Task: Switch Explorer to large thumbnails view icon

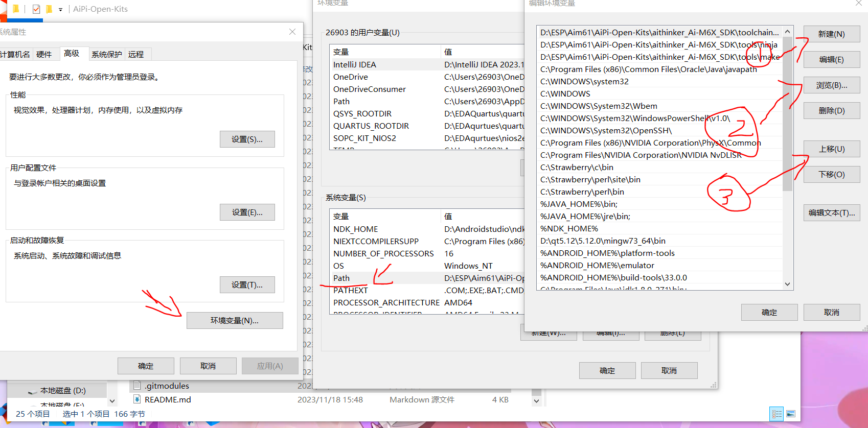Action: click(x=790, y=414)
